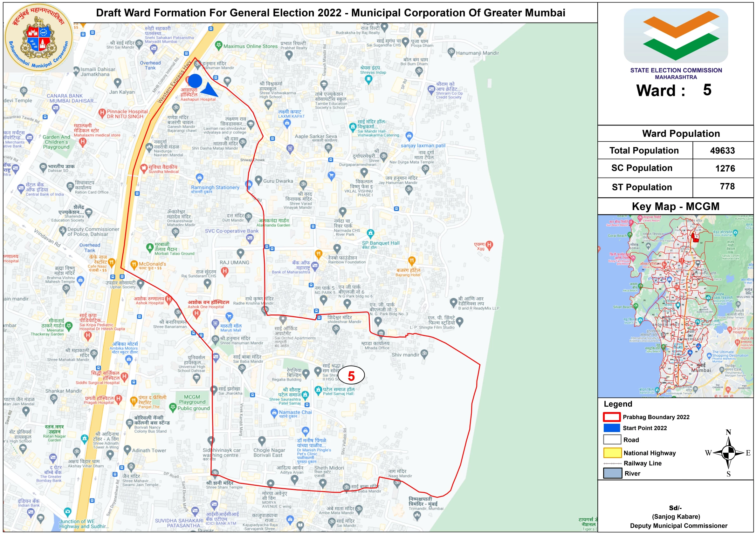The height and width of the screenshot is (534, 756).
Task: Click the Key Map MCGM thumbnail
Action: (x=675, y=306)
